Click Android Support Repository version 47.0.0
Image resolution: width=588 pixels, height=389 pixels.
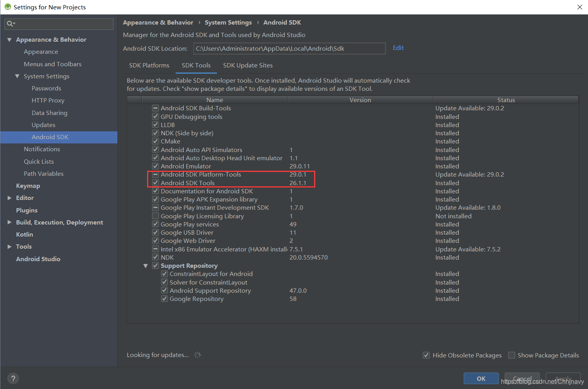(x=298, y=290)
